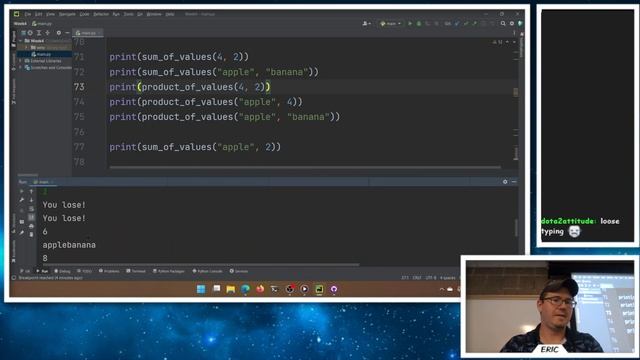Clear all trash icon in Run panel

31,235
